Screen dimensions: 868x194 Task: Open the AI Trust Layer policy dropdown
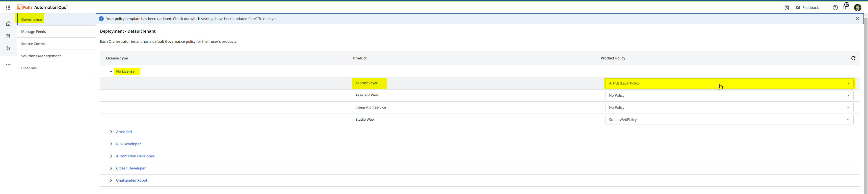729,83
